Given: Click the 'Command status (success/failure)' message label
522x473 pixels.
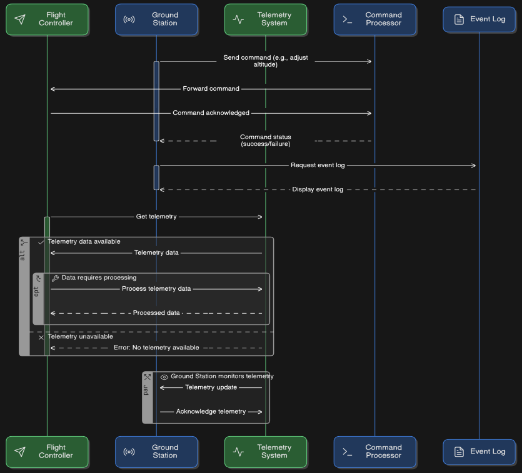Looking at the screenshot, I should pos(266,140).
